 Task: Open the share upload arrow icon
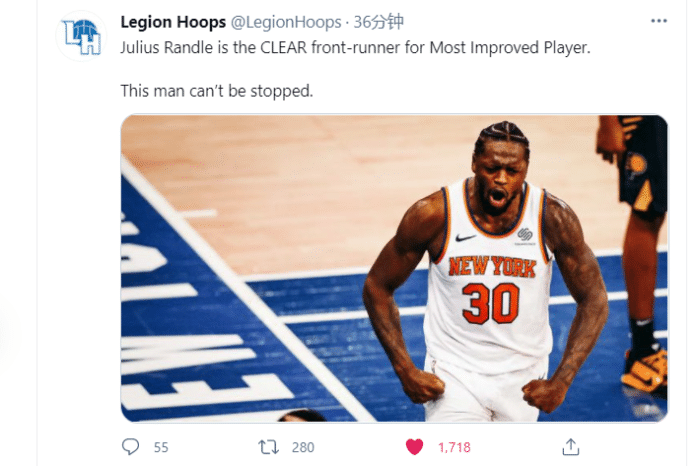571,447
